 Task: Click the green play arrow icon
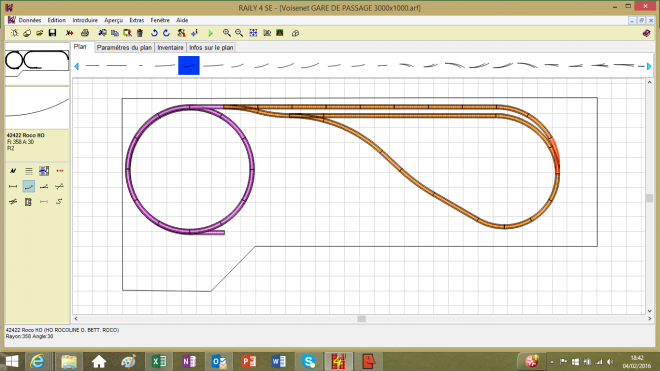(210, 33)
